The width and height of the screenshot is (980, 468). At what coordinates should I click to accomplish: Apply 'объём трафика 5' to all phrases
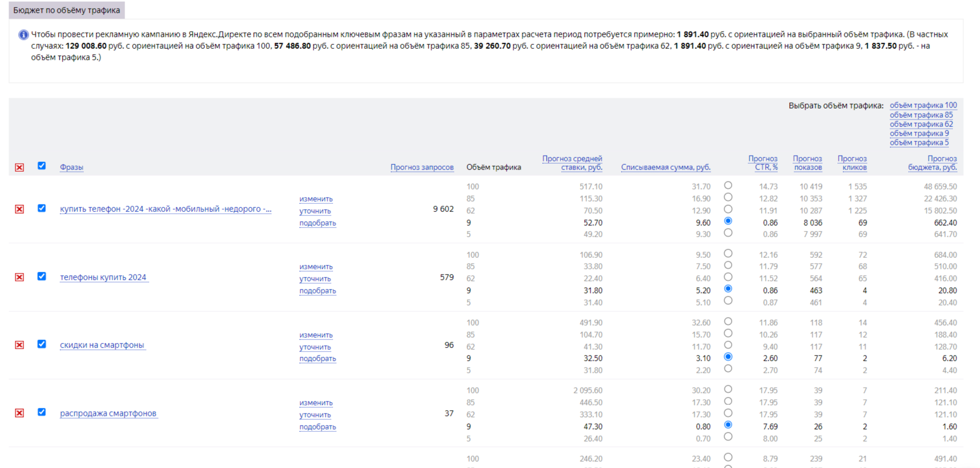pyautogui.click(x=920, y=143)
